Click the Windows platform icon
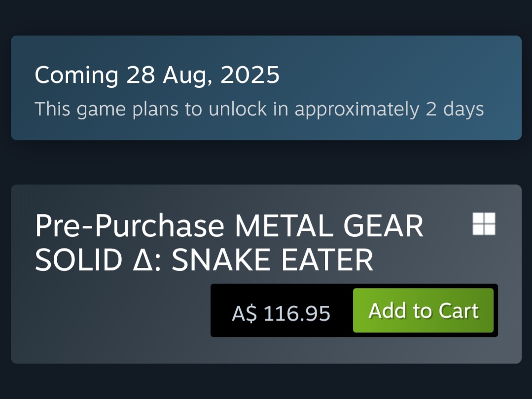Viewport: 532px width, 399px height. coord(484,224)
